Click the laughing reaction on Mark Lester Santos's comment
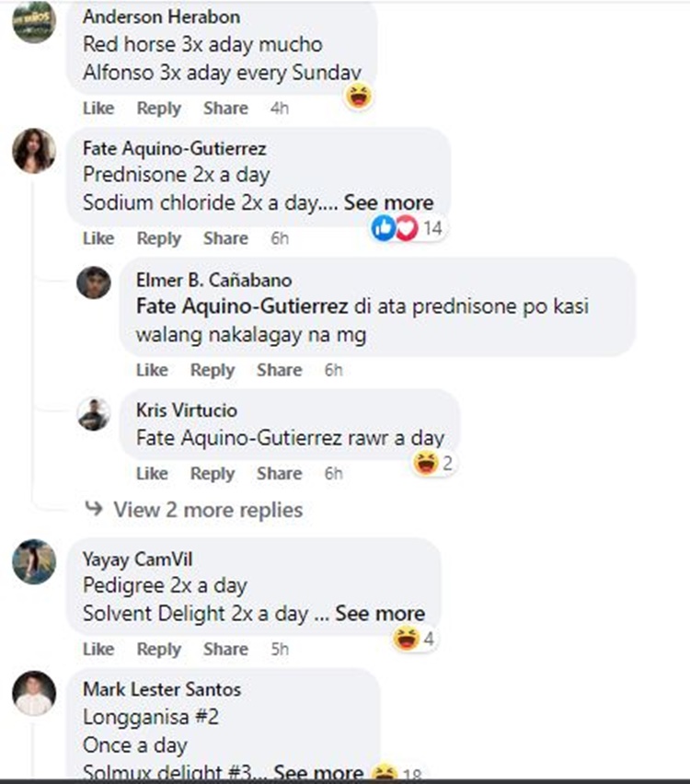Viewport: 690px width, 784px height. (x=381, y=773)
